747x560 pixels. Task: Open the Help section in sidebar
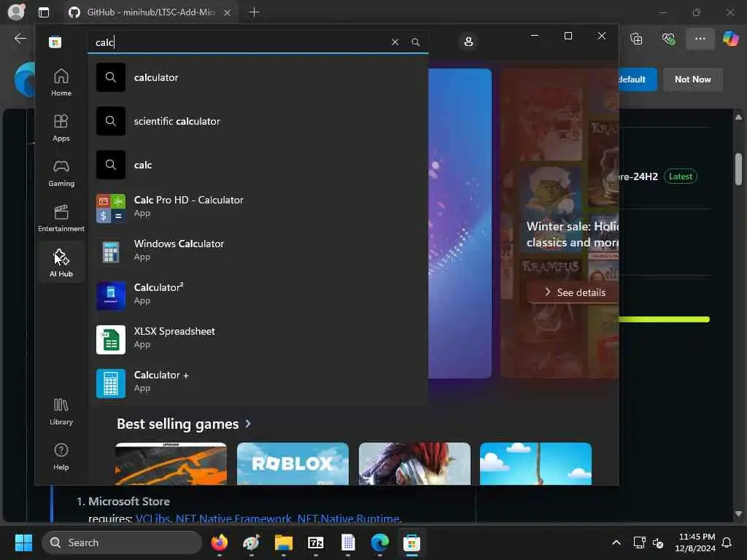61,456
